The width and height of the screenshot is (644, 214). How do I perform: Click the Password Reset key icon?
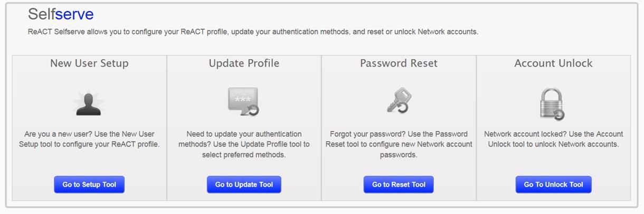point(399,101)
